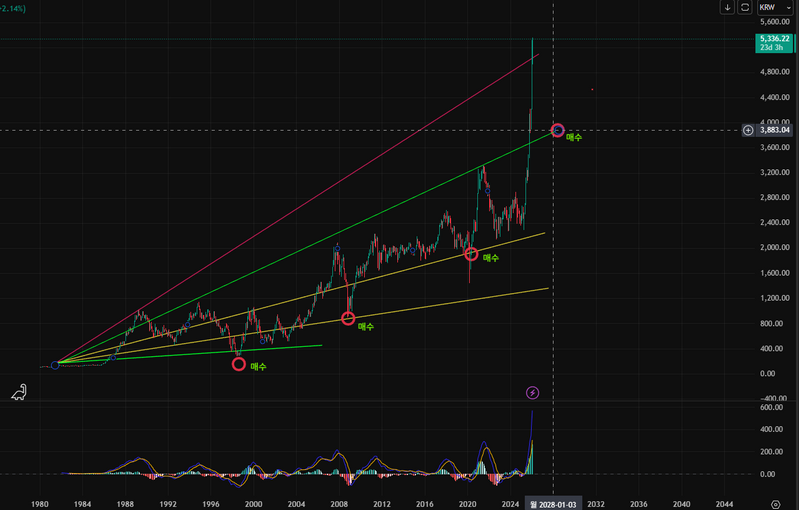Click the plus button beside 3,883.04

[x=748, y=130]
